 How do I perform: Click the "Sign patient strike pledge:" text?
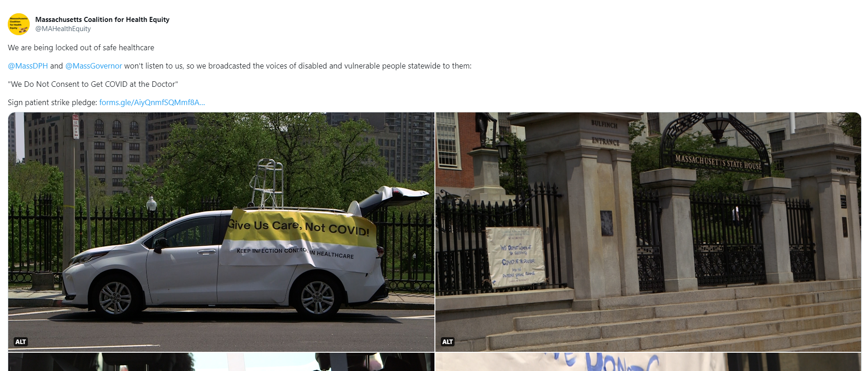coord(53,102)
